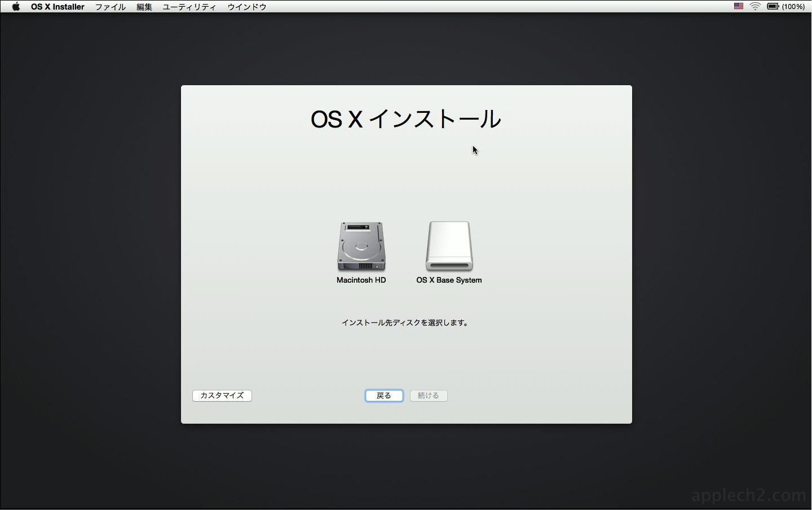Open the ユーティリティ menu
This screenshot has width=812, height=510.
(x=189, y=7)
